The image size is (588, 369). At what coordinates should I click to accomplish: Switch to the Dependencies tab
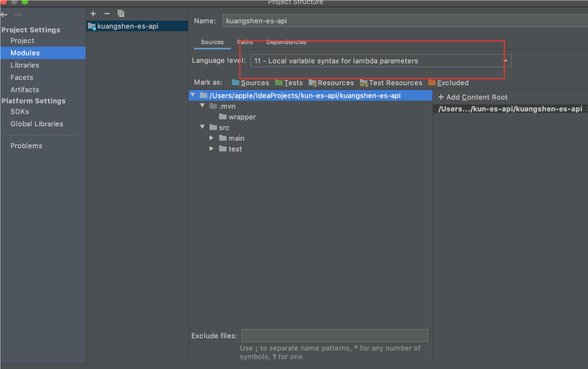[286, 42]
